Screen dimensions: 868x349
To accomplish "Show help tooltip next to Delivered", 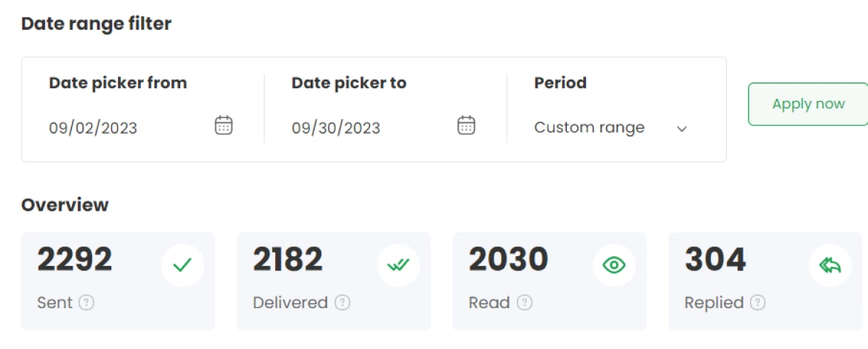I will (343, 303).
